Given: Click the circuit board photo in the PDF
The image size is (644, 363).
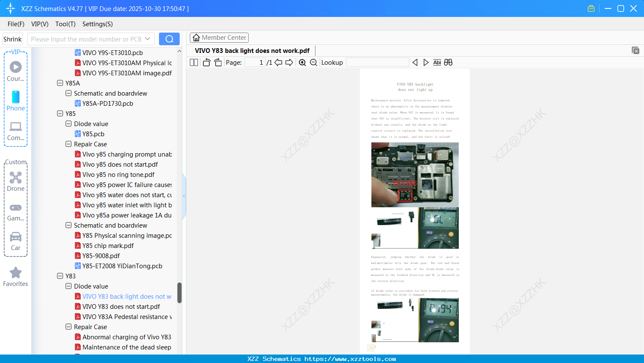Looking at the screenshot, I should 415,175.
